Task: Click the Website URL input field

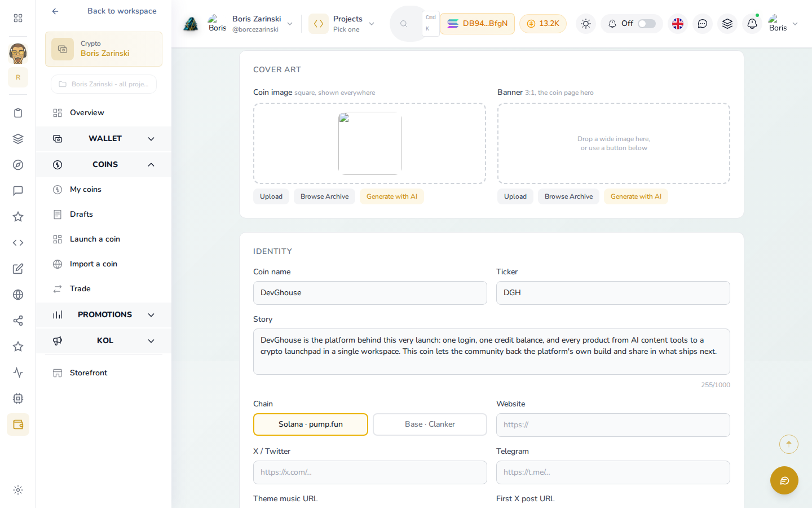Action: (x=613, y=425)
